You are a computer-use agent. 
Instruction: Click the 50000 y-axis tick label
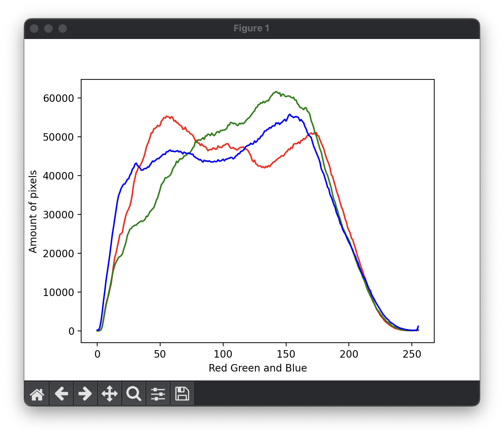pos(59,137)
